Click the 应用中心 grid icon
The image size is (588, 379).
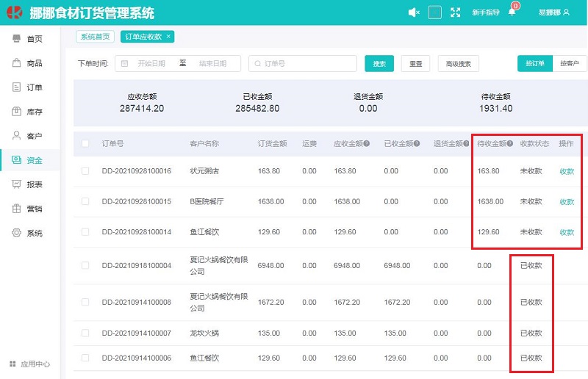[x=12, y=364]
